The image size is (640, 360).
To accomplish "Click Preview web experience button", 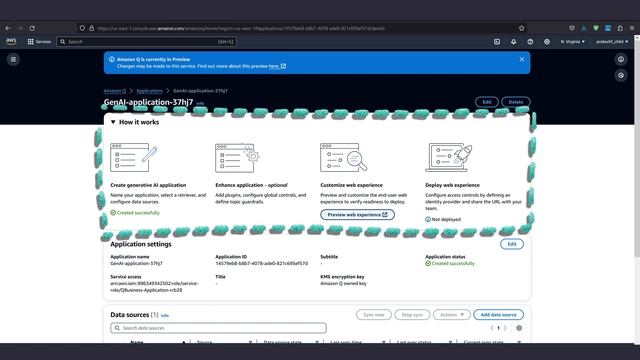I will [x=357, y=215].
